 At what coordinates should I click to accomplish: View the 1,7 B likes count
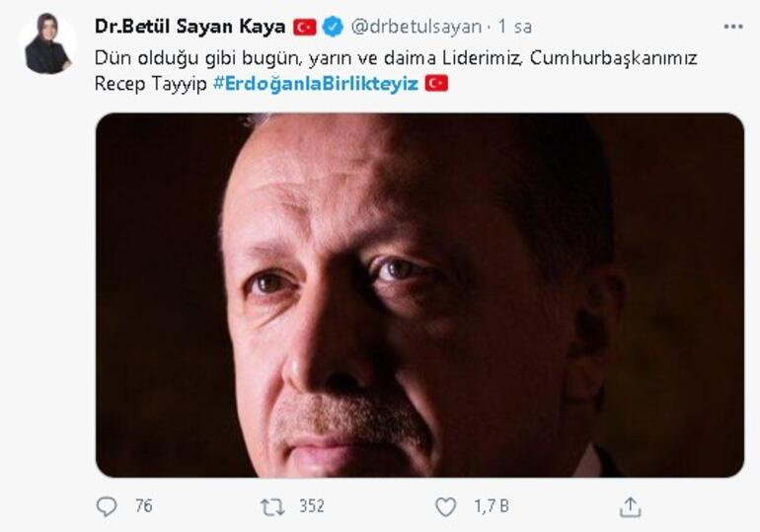coord(491,506)
